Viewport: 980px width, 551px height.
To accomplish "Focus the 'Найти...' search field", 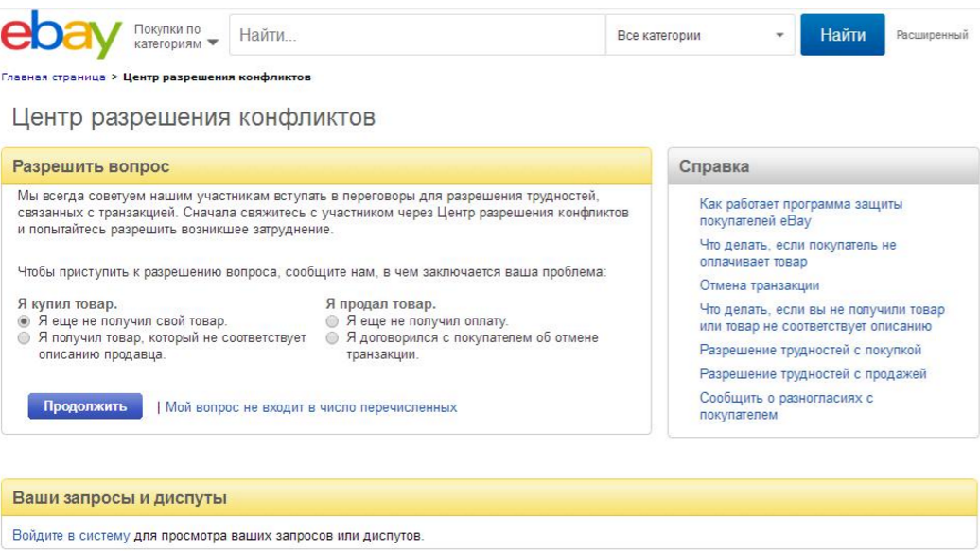I will (x=417, y=35).
